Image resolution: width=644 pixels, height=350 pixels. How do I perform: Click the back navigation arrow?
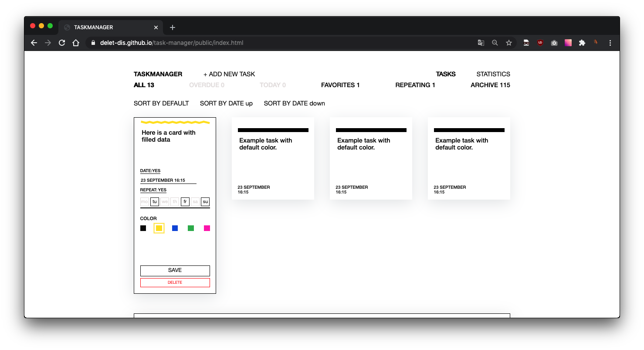click(x=34, y=43)
